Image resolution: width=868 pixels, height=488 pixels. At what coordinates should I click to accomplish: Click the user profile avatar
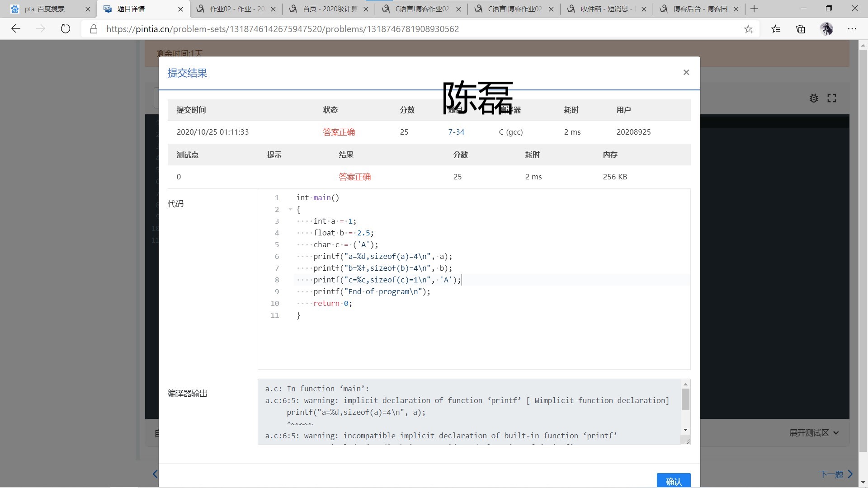click(x=826, y=29)
